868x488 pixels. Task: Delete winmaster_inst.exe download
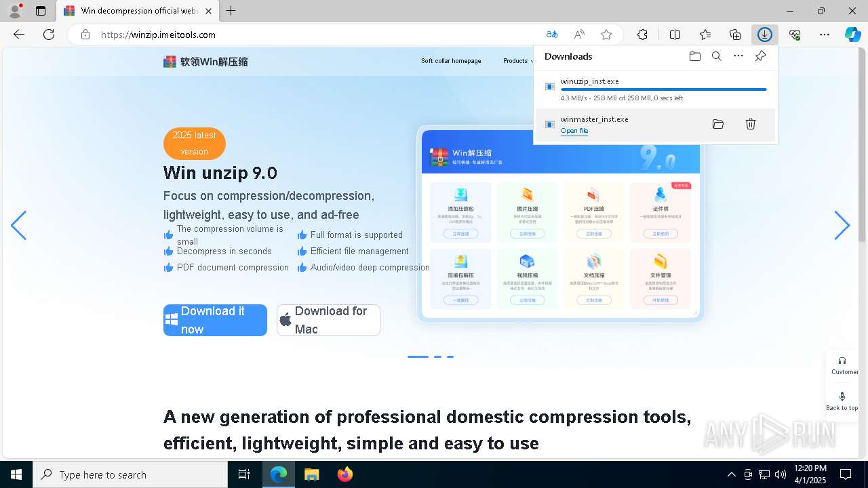tap(751, 124)
